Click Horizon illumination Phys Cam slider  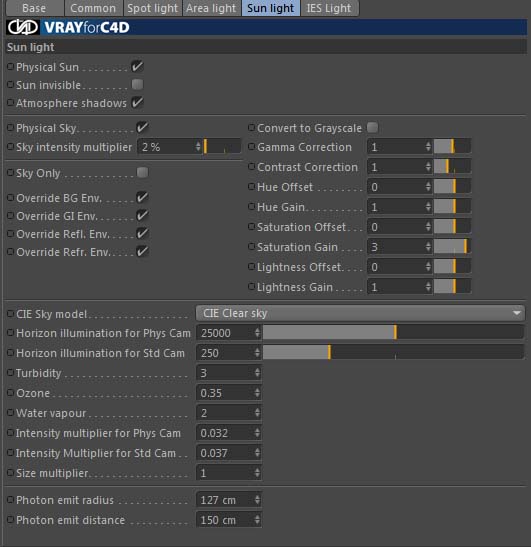pyautogui.click(x=394, y=333)
